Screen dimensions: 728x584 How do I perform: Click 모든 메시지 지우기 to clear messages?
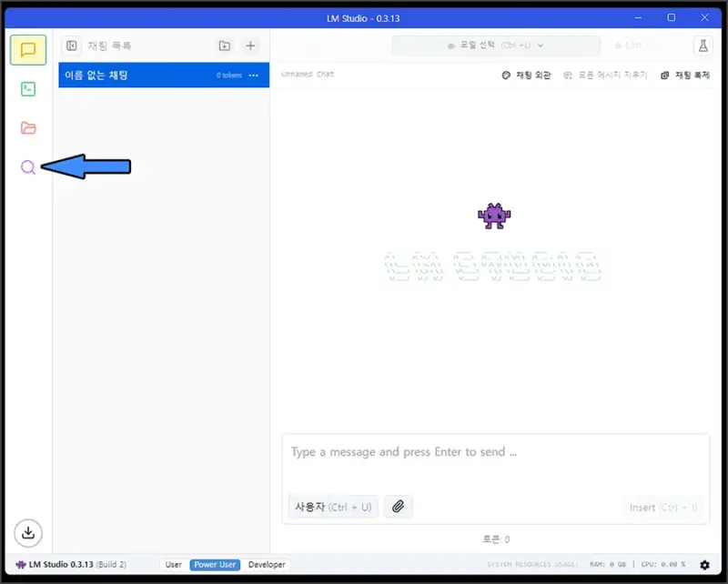pos(605,76)
